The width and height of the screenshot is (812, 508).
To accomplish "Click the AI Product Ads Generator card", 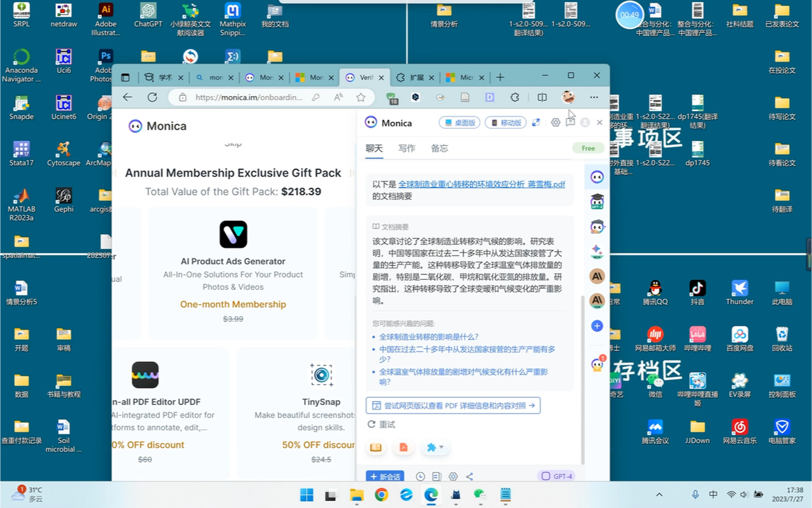I will click(233, 273).
